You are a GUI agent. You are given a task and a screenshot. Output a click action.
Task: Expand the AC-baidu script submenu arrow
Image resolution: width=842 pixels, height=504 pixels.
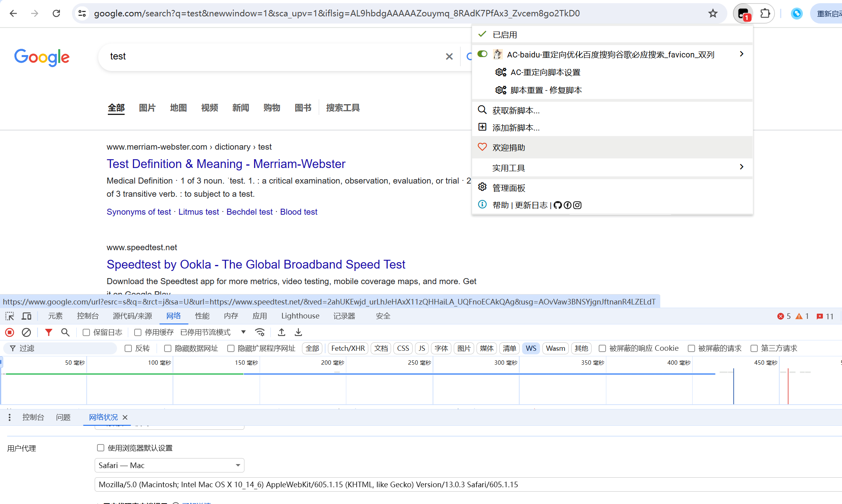[x=741, y=54]
